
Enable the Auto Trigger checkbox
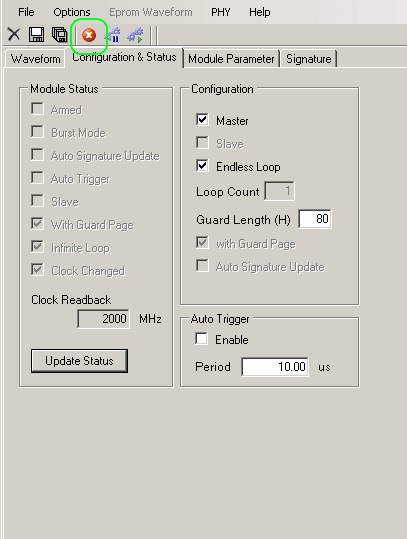(201, 339)
